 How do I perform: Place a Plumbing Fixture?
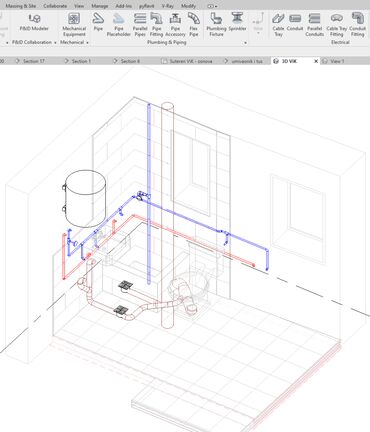[x=216, y=25]
